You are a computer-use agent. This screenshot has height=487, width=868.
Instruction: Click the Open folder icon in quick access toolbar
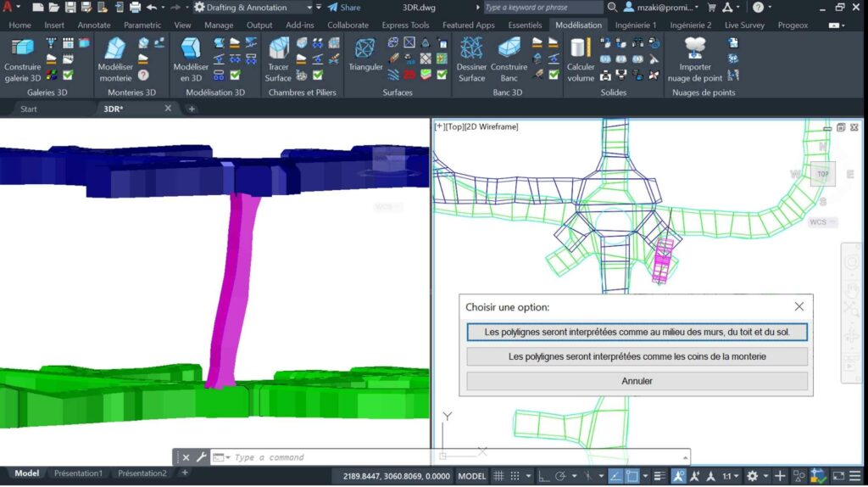click(53, 7)
